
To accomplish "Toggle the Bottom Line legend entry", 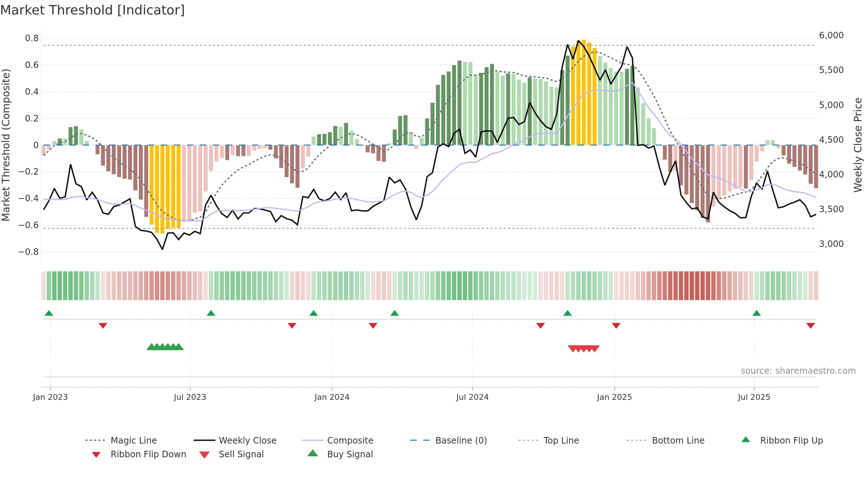I will (665, 440).
